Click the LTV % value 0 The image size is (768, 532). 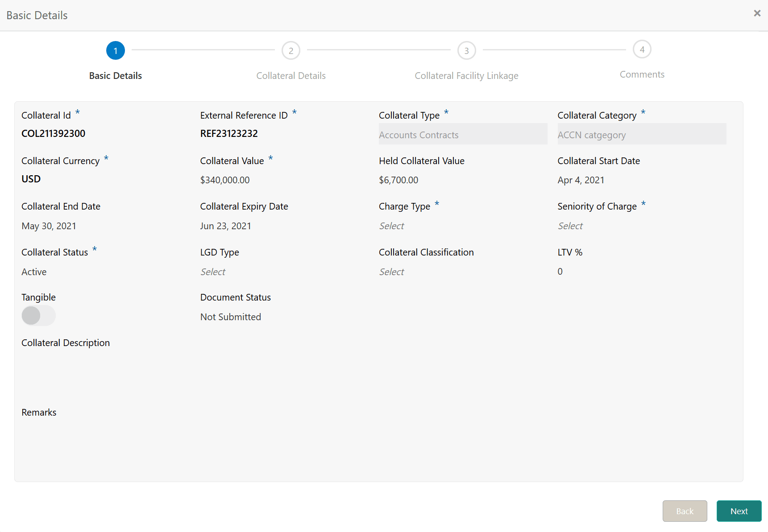tap(560, 272)
